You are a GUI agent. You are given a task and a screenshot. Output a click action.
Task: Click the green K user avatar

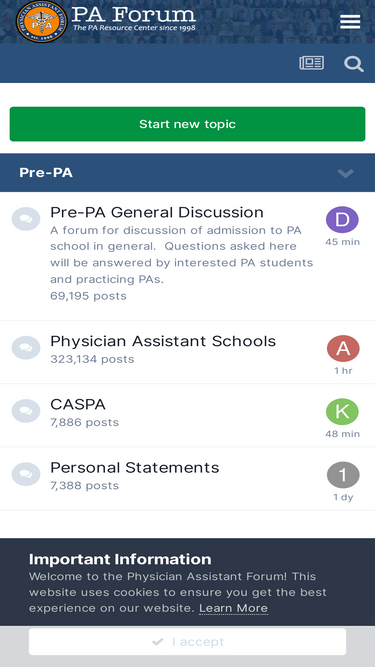342,412
